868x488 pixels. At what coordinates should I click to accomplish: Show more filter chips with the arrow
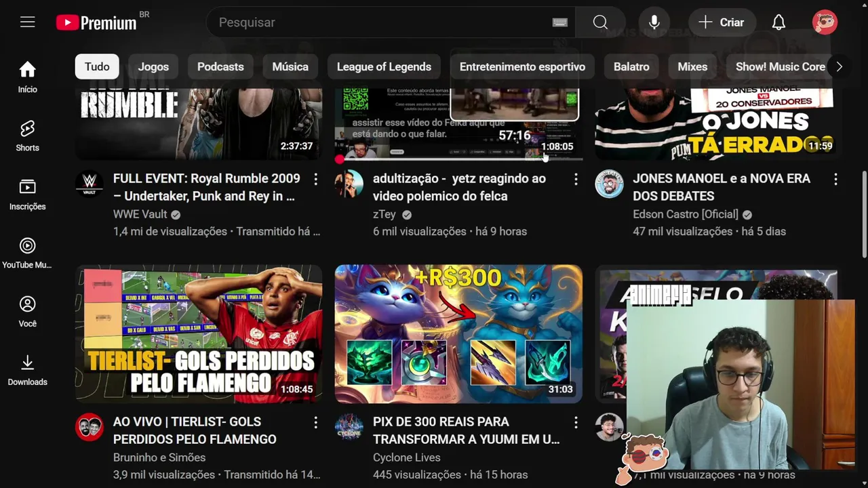tap(839, 66)
